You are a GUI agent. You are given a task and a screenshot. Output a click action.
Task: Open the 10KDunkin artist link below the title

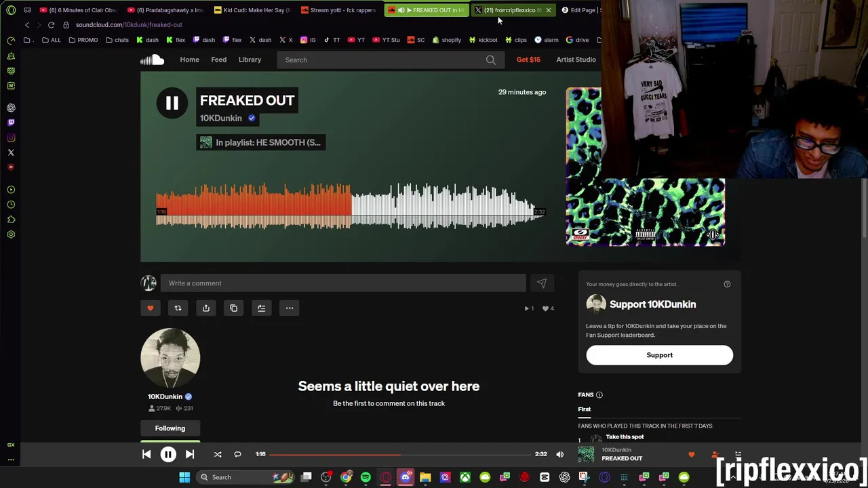tap(220, 118)
